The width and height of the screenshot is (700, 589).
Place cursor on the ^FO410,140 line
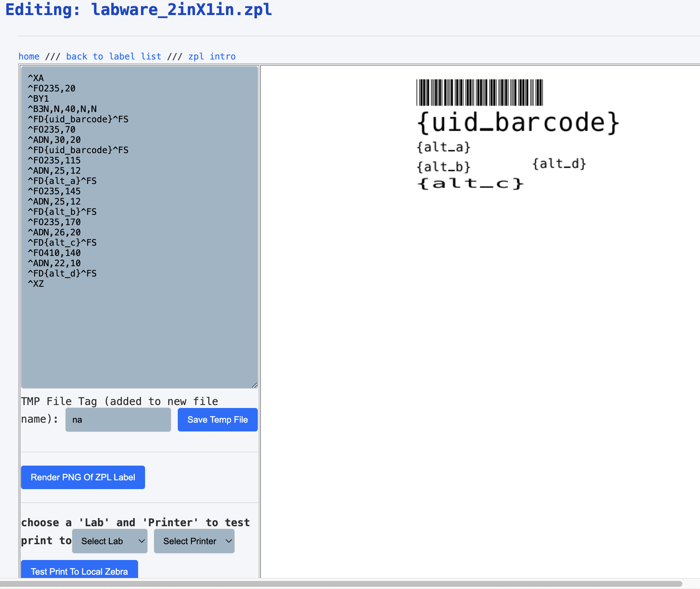click(x=54, y=253)
